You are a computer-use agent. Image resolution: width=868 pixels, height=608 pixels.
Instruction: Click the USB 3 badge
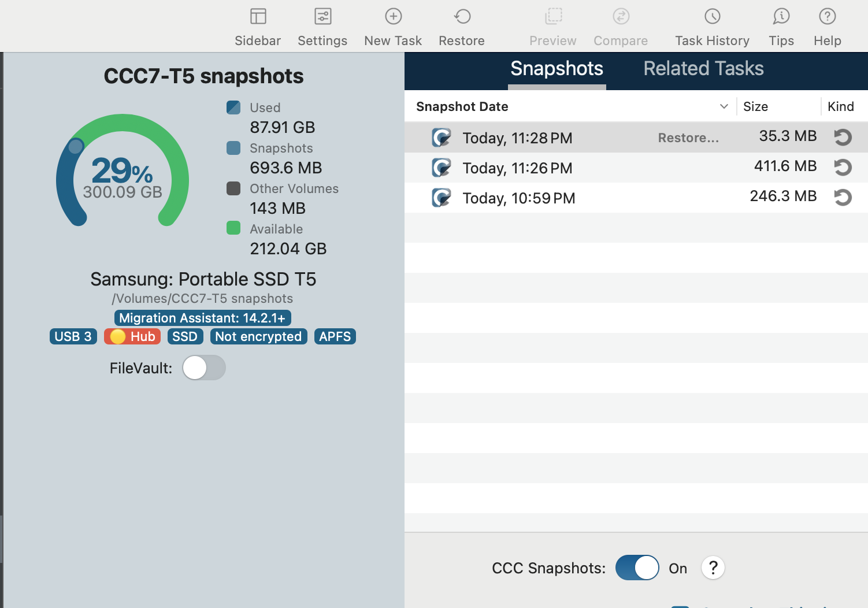coord(73,336)
